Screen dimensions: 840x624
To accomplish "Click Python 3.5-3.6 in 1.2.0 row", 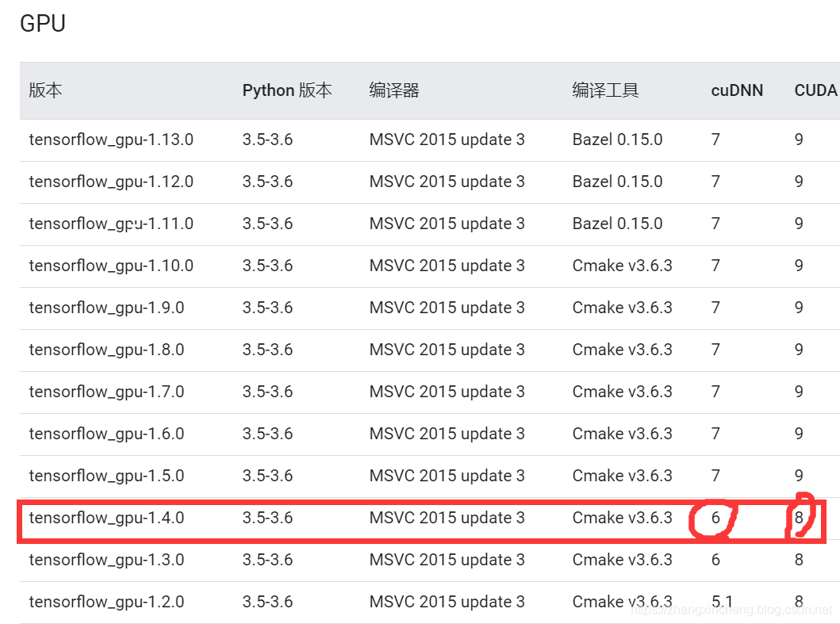I will pos(267,602).
